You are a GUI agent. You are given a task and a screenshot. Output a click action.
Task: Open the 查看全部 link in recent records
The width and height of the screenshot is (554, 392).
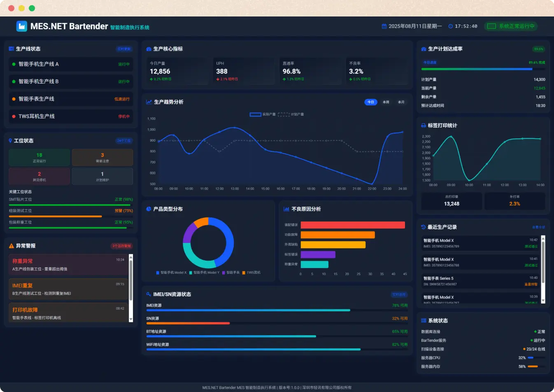pyautogui.click(x=538, y=227)
